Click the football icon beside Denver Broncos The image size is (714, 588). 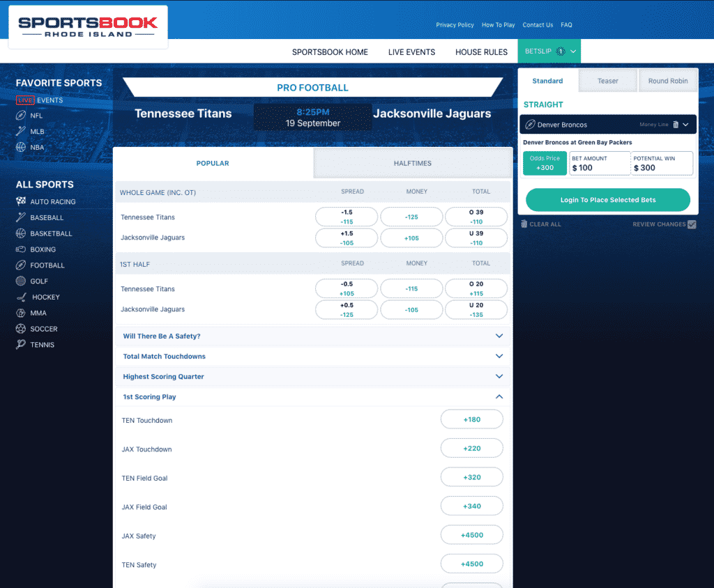(530, 125)
